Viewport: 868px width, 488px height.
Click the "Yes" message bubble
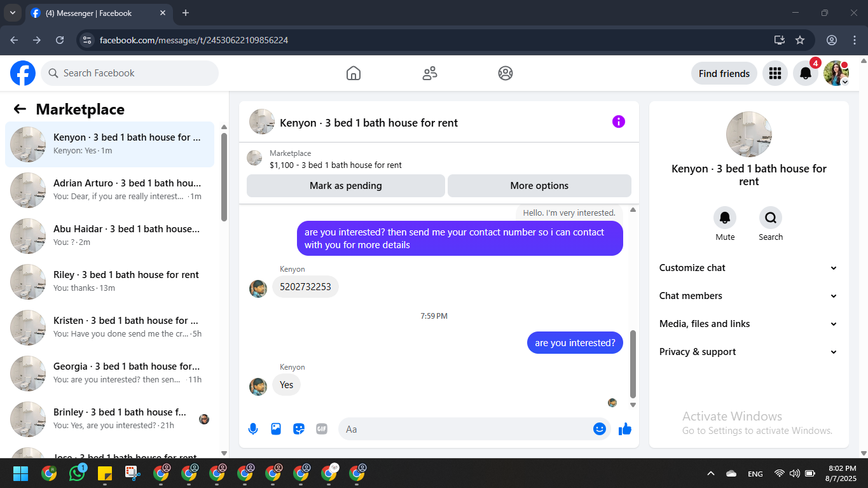tap(287, 385)
